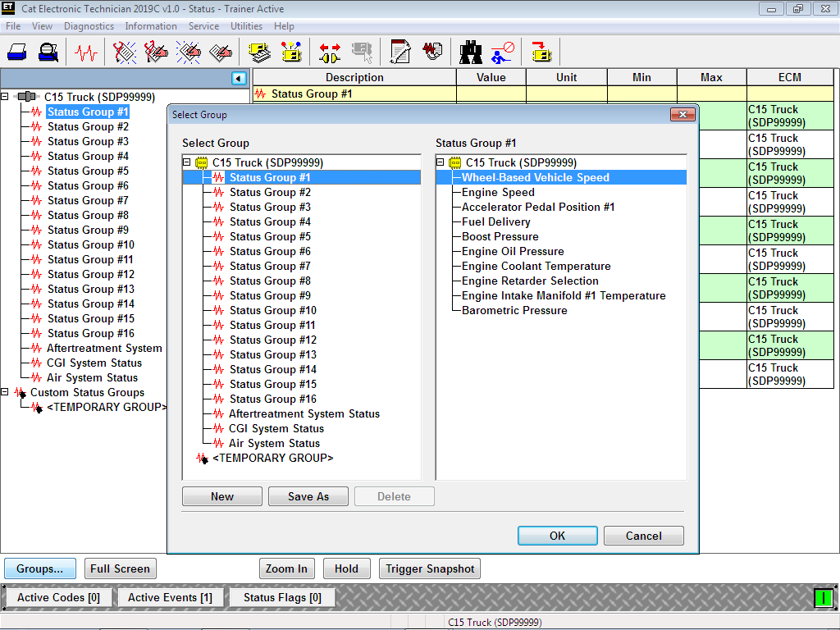Image resolution: width=840 pixels, height=630 pixels.
Task: Click the New button
Action: click(x=221, y=495)
